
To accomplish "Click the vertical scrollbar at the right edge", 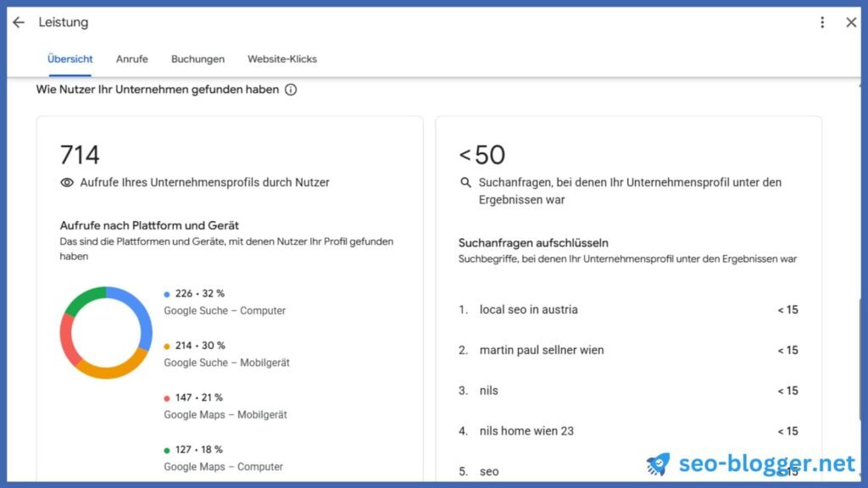I will (860, 359).
